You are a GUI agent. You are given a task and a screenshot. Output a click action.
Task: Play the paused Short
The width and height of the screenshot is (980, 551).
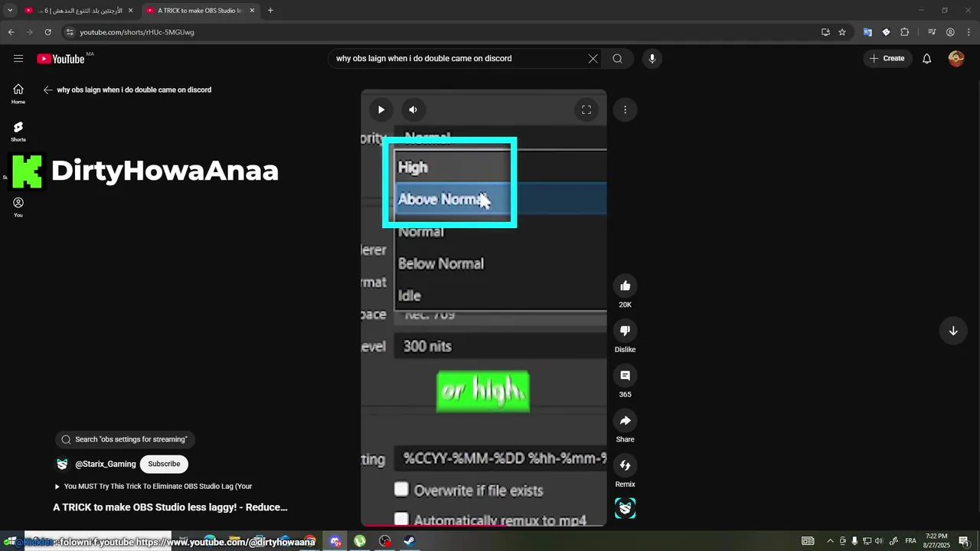pos(381,109)
